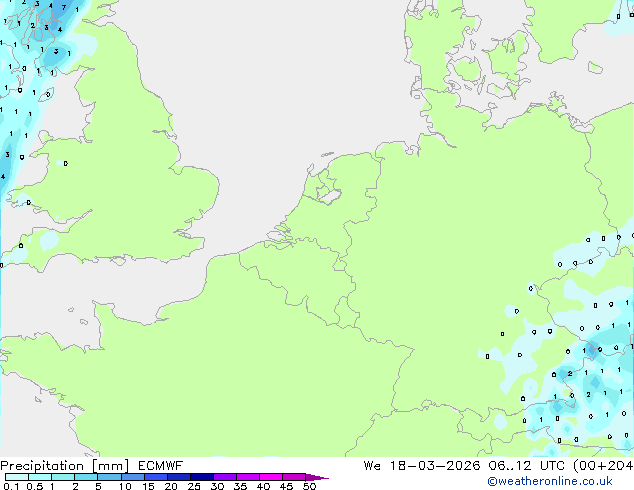Click the legend scale label '0.5'

[x=35, y=486]
